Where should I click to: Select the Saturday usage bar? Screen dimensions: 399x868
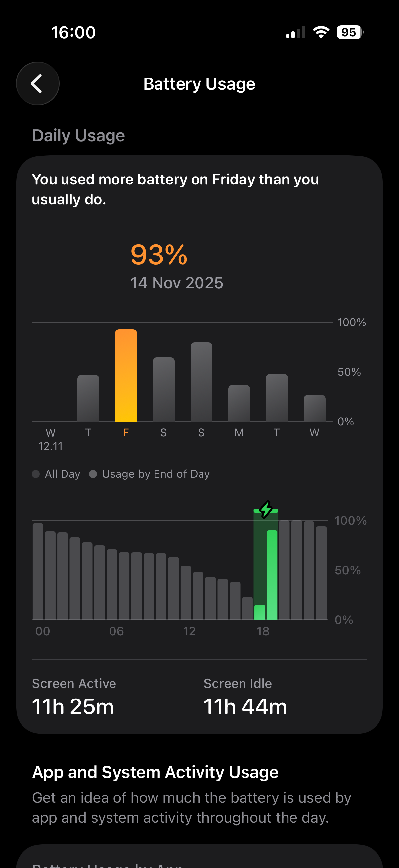pyautogui.click(x=164, y=390)
